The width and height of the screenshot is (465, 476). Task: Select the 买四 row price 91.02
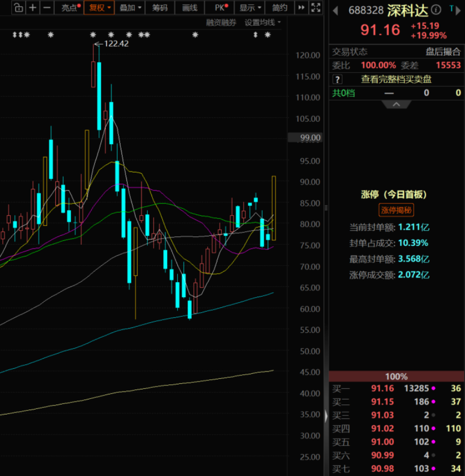point(382,429)
